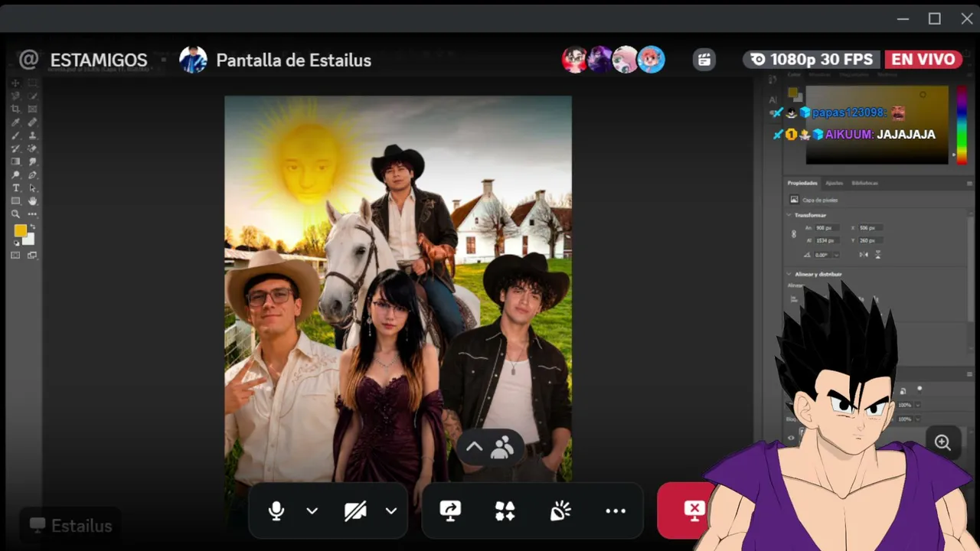Screen dimensions: 980x551
Task: Click the red disconnect call button
Action: pos(687,510)
